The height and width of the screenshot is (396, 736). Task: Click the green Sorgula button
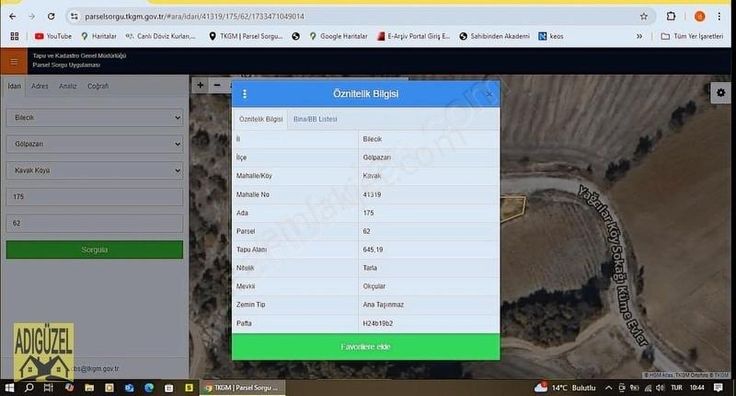(94, 250)
